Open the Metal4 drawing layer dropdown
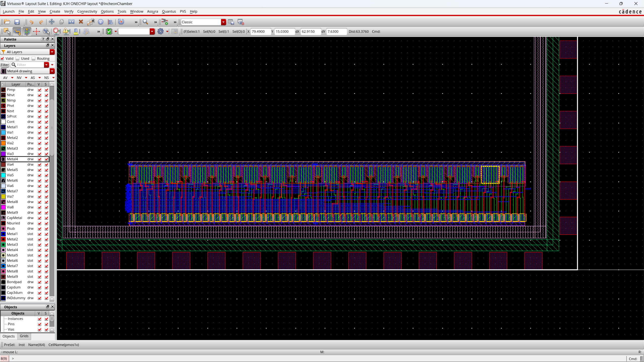The height and width of the screenshot is (362, 644). tap(52, 71)
